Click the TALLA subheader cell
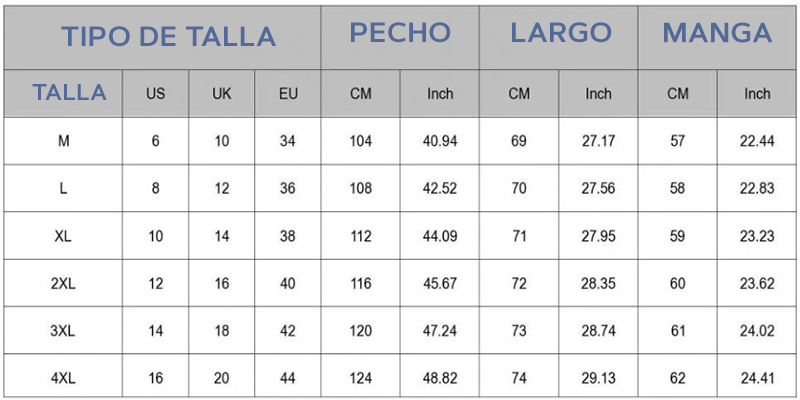Viewport: 800px width, 400px height. pos(69,93)
